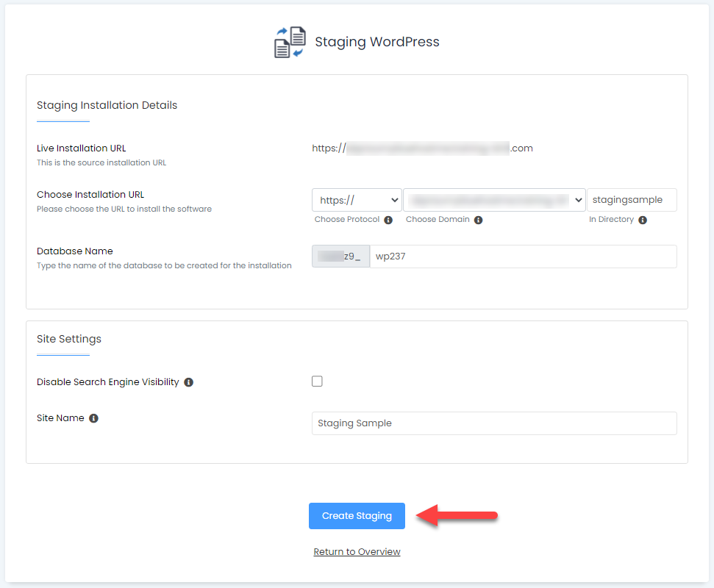Expand the protocol selector chevron
This screenshot has height=588, width=714.
click(396, 199)
